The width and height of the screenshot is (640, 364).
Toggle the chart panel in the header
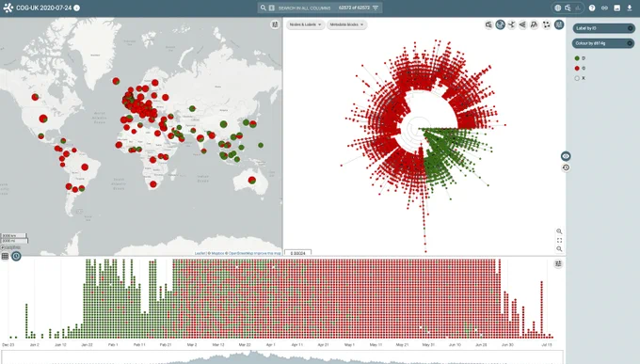click(x=578, y=8)
